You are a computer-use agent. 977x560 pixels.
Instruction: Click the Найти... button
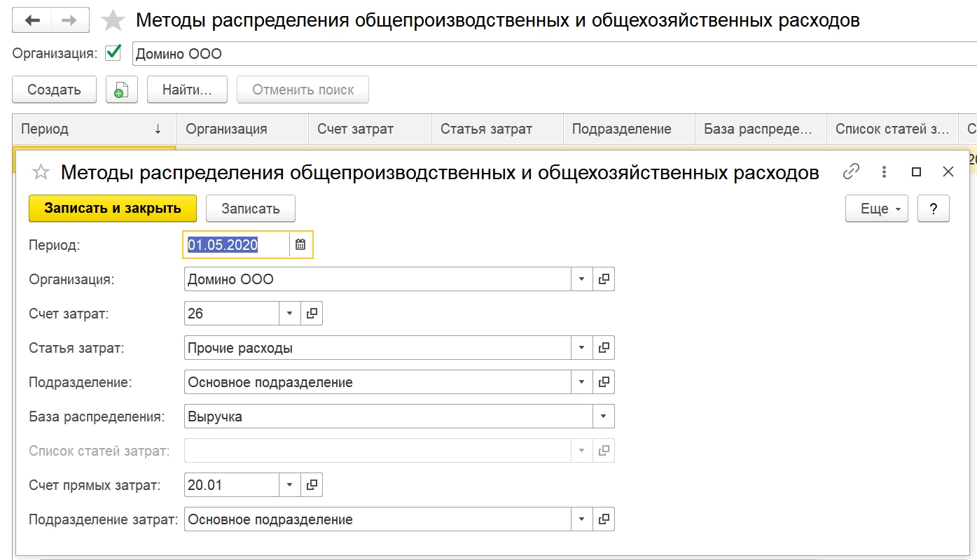tap(187, 90)
